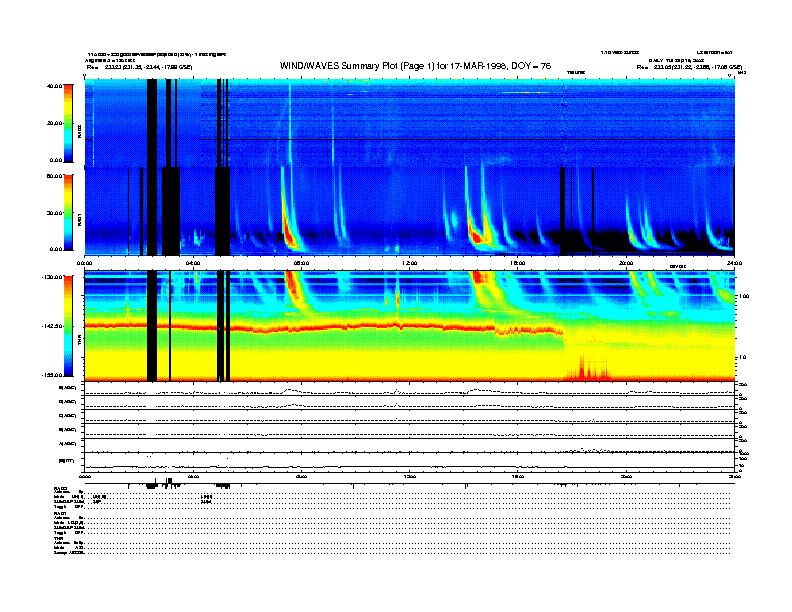Click the 30.00 label on RAD1 colorbar
The height and width of the screenshot is (612, 792).
[54, 213]
